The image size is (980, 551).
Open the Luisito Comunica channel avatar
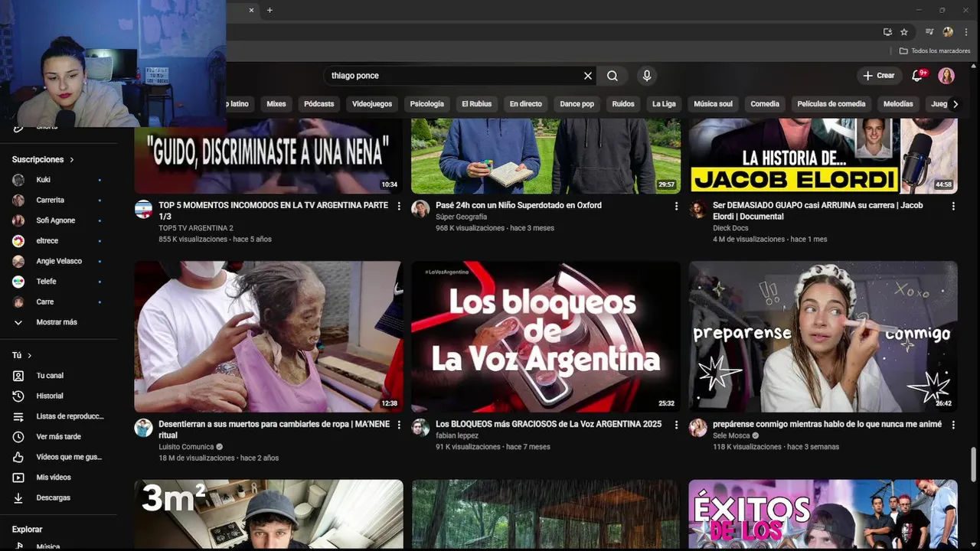click(143, 428)
